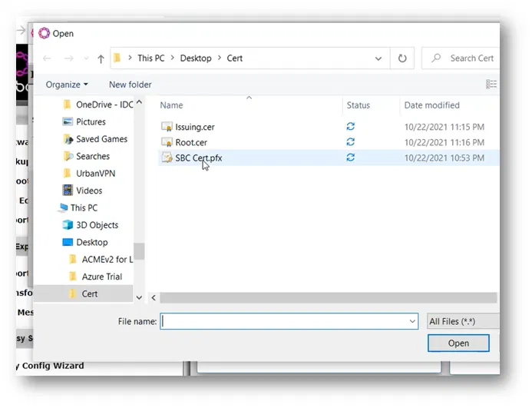Image resolution: width=532 pixels, height=408 pixels.
Task: Click the Pictures folder icon in sidebar
Action: click(67, 121)
